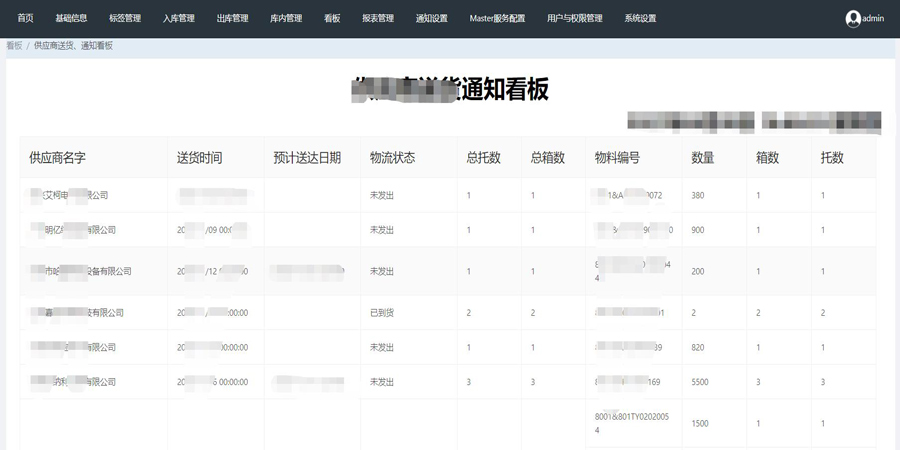Select 看板 in the top navigation

(332, 18)
